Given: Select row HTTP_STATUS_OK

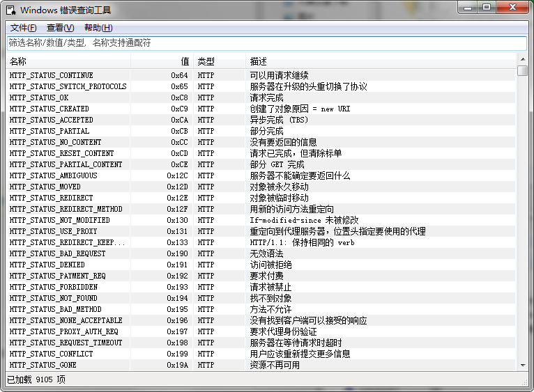Looking at the screenshot, I should 261,97.
